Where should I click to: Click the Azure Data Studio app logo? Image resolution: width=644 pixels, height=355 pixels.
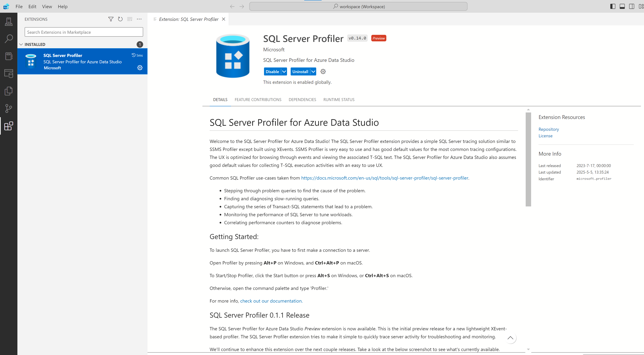(6, 6)
